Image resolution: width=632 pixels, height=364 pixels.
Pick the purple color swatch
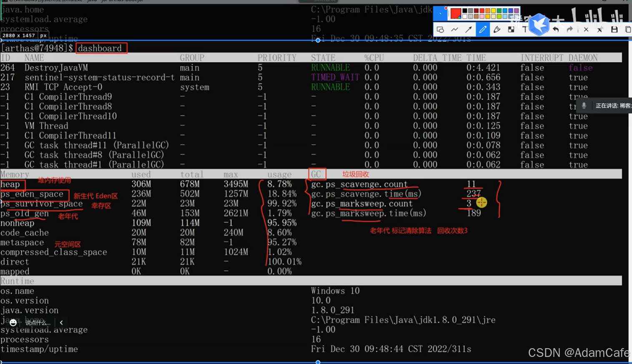[516, 10]
